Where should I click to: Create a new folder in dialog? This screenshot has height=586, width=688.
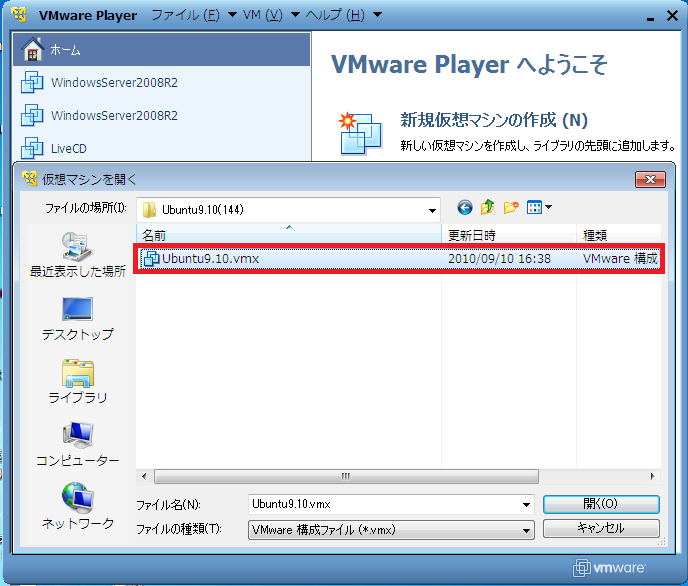511,207
